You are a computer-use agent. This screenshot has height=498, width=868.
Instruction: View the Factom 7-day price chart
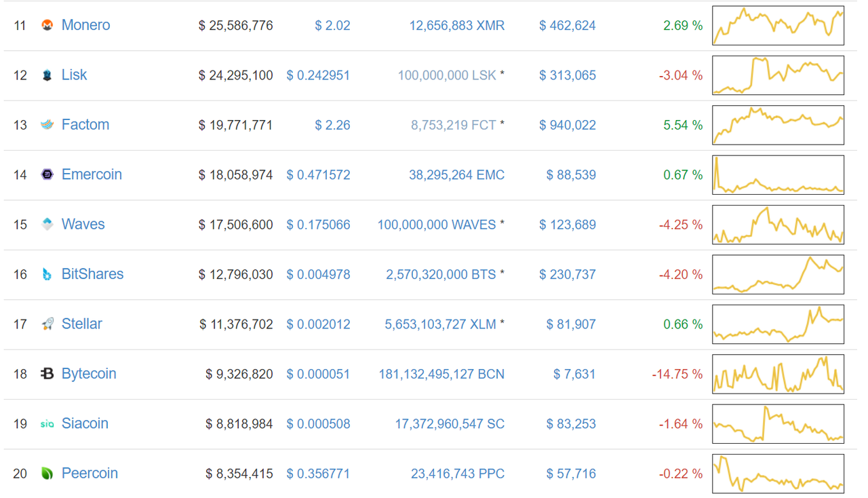(x=778, y=125)
